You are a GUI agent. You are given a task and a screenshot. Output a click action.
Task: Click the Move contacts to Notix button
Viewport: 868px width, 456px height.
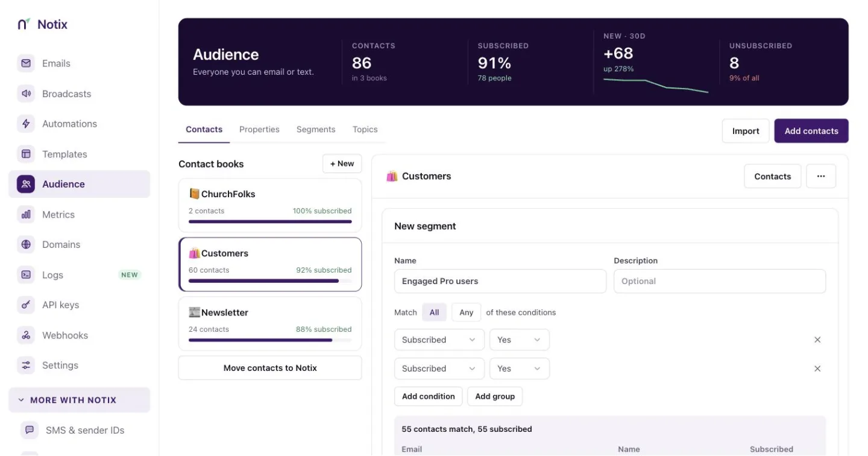click(270, 368)
